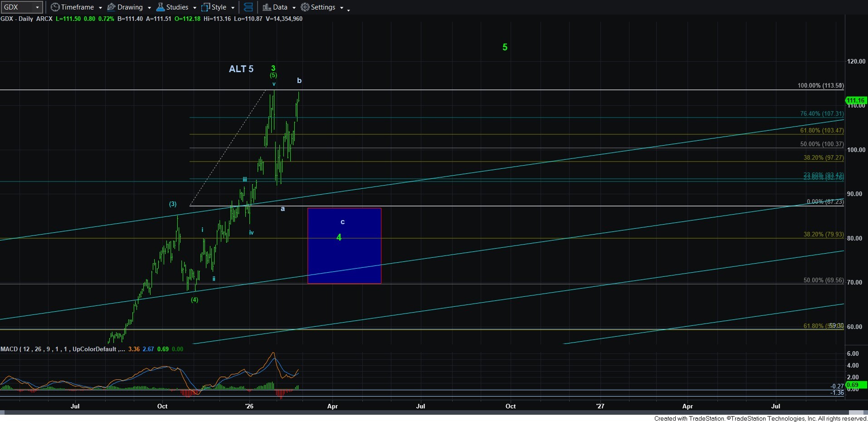
Task: Open the Data menu label
Action: [280, 7]
